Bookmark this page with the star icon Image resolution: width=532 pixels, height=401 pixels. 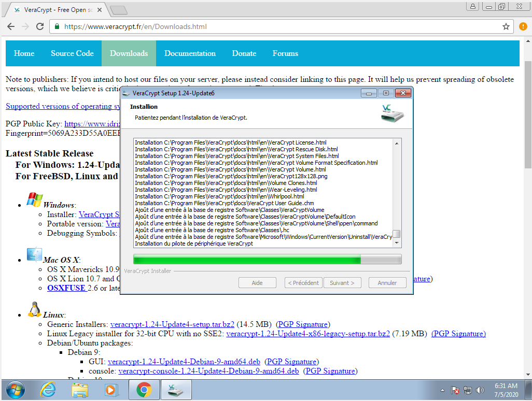coord(506,26)
